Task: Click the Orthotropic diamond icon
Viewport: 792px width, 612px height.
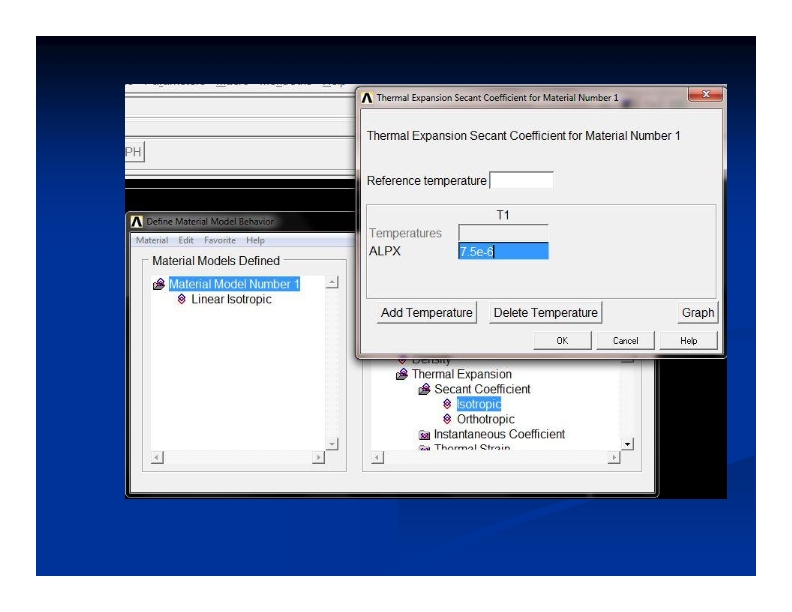Action: pos(447,420)
